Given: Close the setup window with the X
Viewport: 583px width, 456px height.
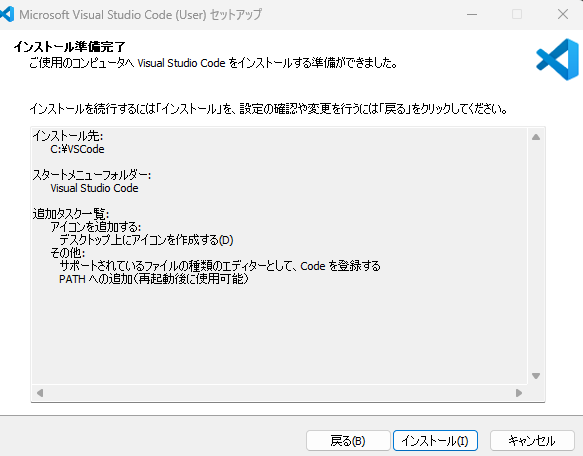Looking at the screenshot, I should [563, 15].
